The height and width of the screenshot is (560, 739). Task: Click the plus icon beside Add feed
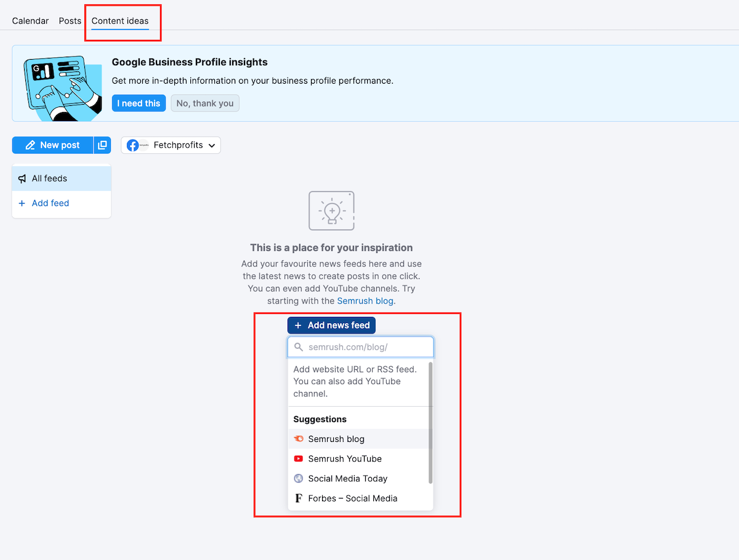22,203
